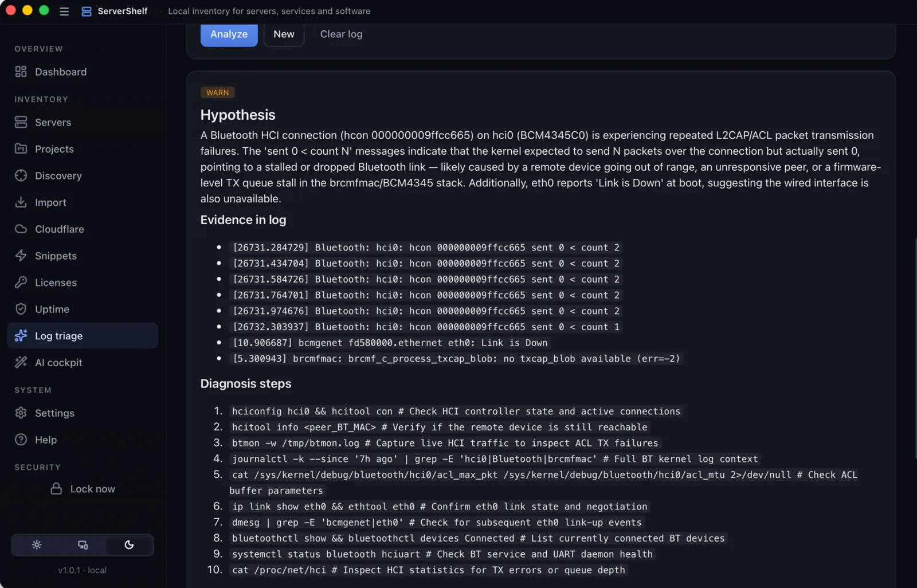Click the Import download icon

click(x=21, y=202)
